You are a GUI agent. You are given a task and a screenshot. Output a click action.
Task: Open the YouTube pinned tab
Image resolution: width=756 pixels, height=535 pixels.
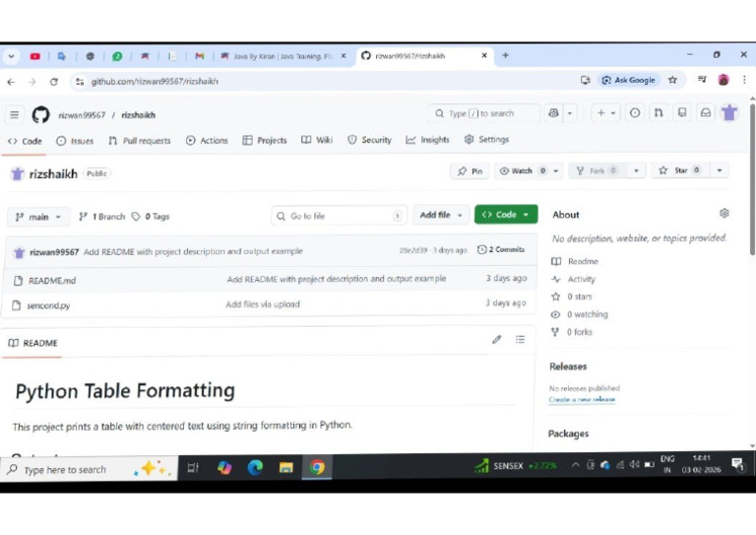tap(34, 56)
